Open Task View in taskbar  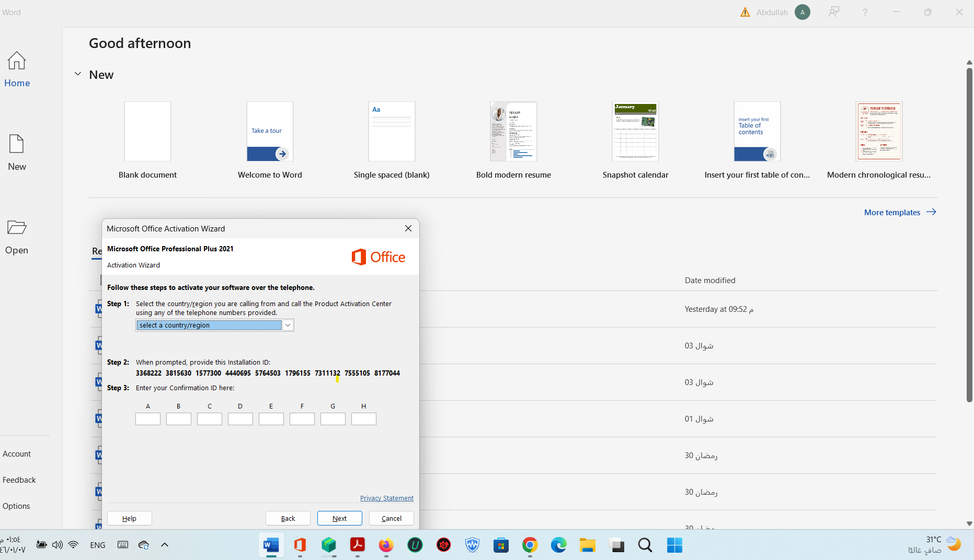[617, 545]
